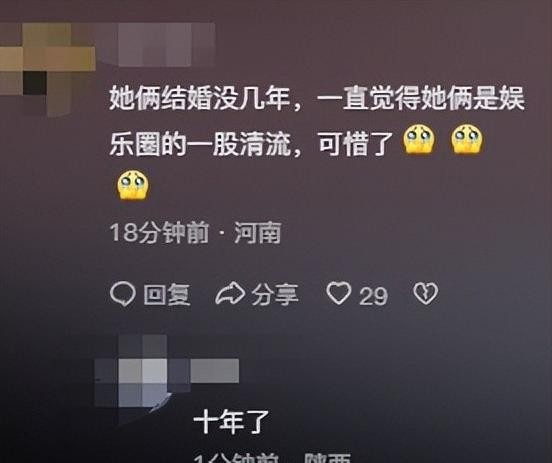
Task: Tap the speech bubble reply icon
Action: pos(123,294)
